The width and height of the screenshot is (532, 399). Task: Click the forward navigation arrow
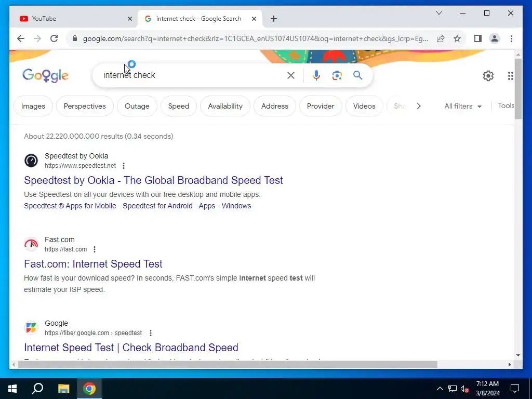37,38
